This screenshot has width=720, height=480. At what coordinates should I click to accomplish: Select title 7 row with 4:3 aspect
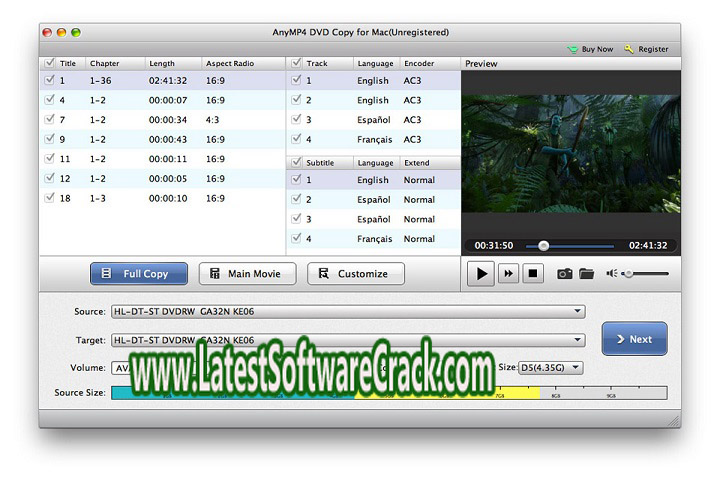150,120
